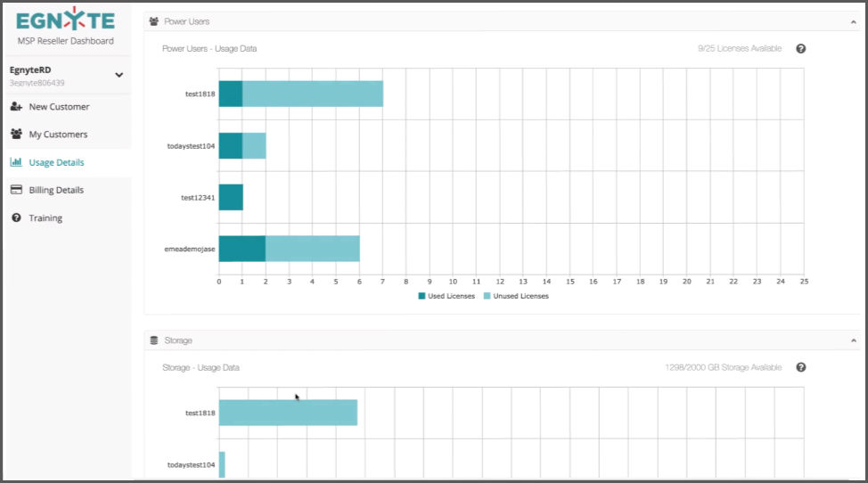This screenshot has width=868, height=483.
Task: Click the My Customers group icon
Action: click(x=16, y=135)
